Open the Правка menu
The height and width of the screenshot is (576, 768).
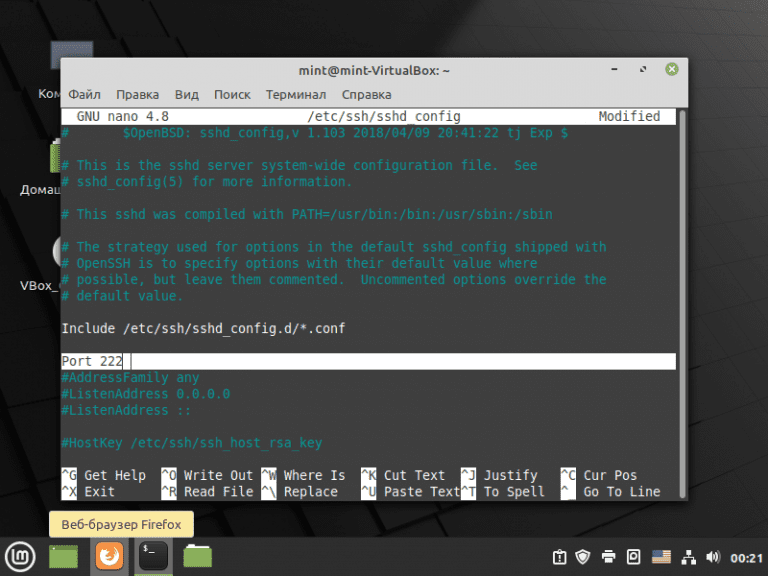pyautogui.click(x=138, y=95)
